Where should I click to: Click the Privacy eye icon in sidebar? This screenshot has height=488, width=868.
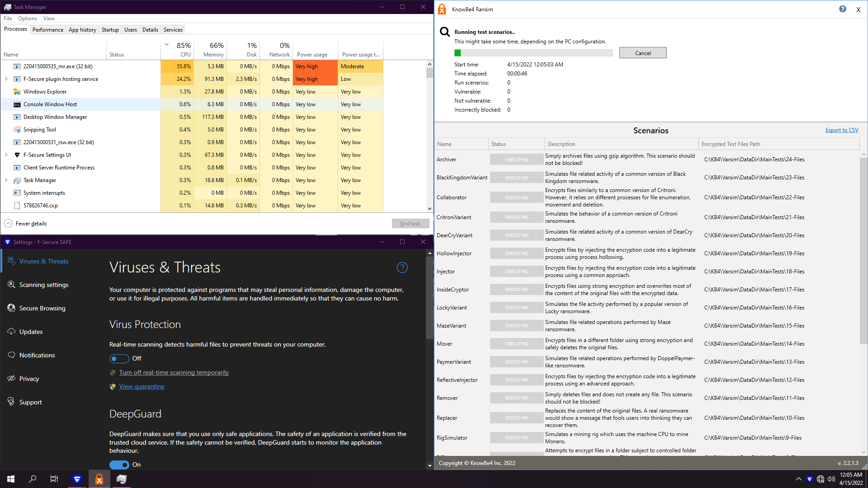[x=11, y=378]
